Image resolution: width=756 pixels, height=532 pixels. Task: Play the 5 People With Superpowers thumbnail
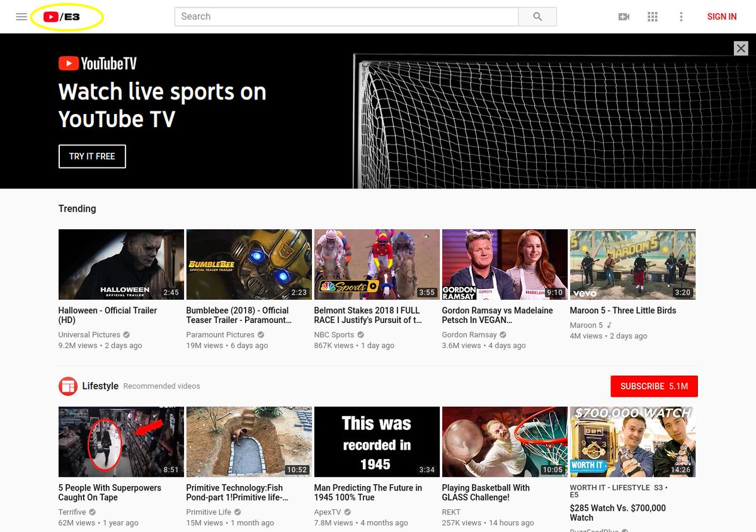click(121, 442)
